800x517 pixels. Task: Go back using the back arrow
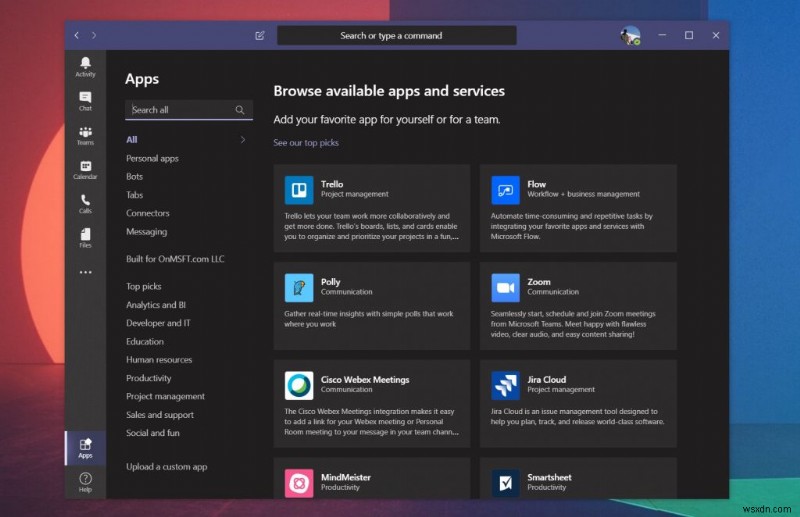click(77, 35)
